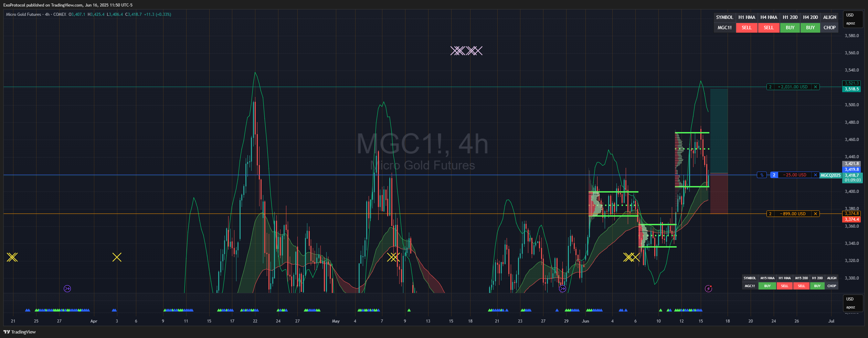
Task: Click the top USD apoz currency box
Action: (x=853, y=19)
